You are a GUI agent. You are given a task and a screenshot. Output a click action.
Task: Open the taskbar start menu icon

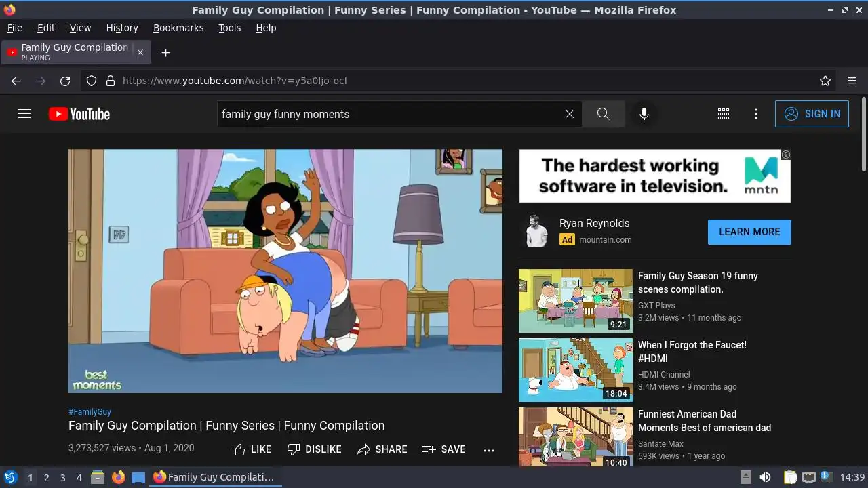[x=10, y=477]
